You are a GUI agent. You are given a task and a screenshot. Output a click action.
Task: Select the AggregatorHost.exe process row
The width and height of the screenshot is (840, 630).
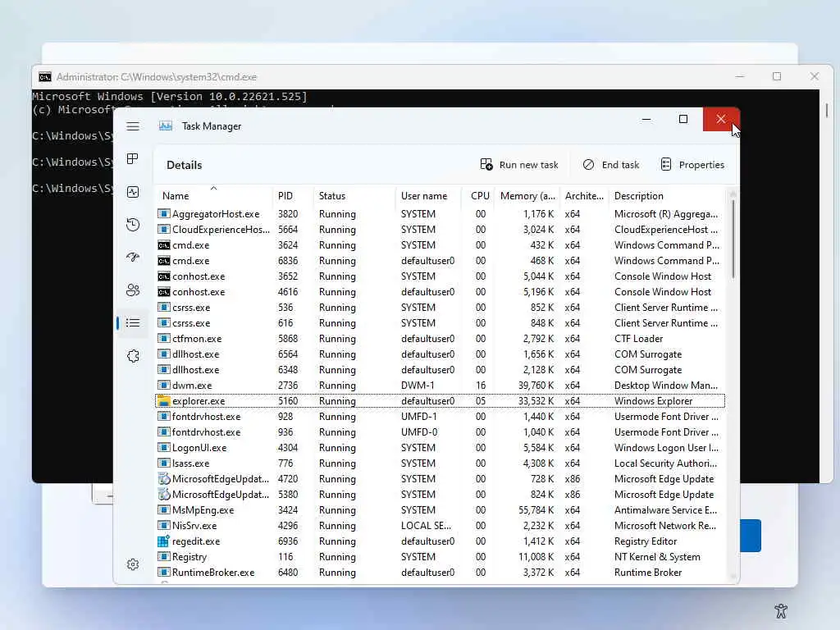[441, 214]
